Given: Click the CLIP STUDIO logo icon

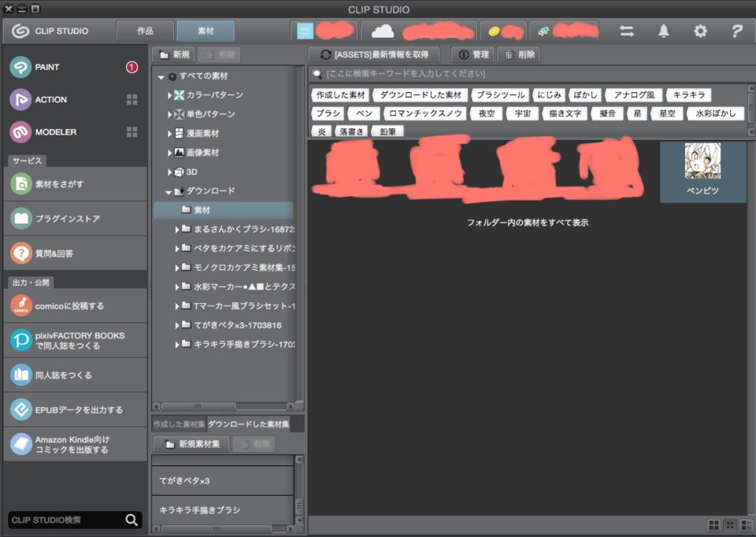Looking at the screenshot, I should tap(20, 31).
